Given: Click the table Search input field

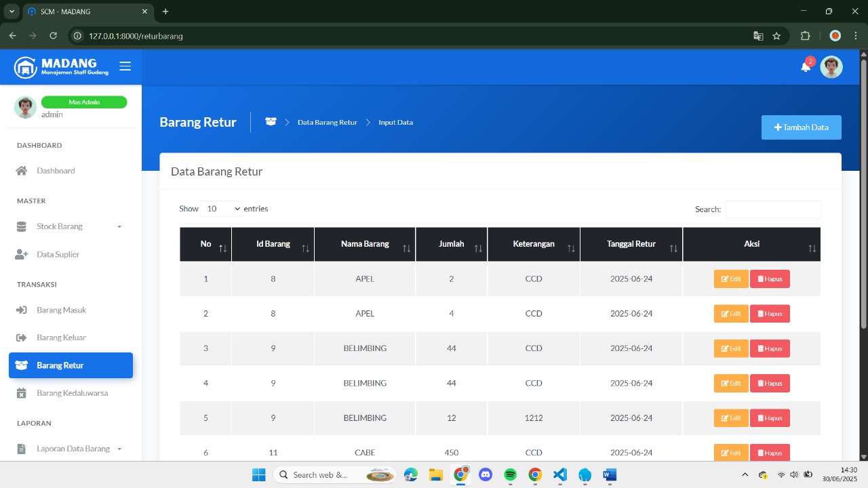Looking at the screenshot, I should pyautogui.click(x=772, y=209).
